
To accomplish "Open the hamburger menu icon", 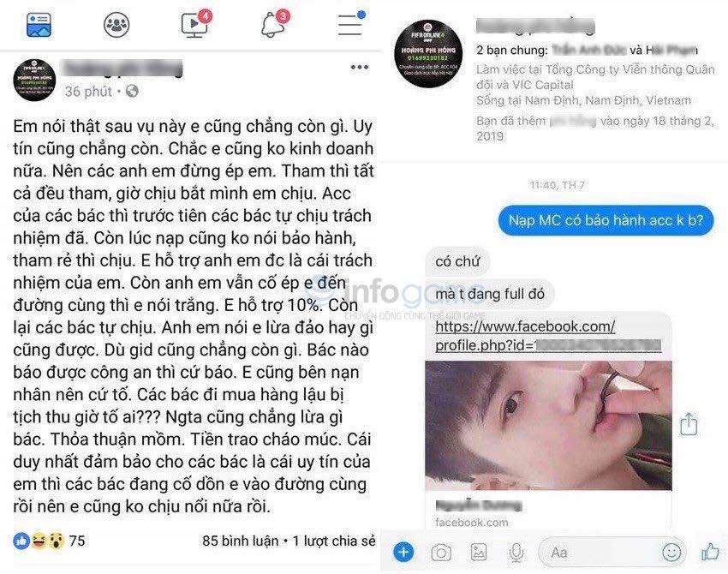I will pyautogui.click(x=351, y=24).
